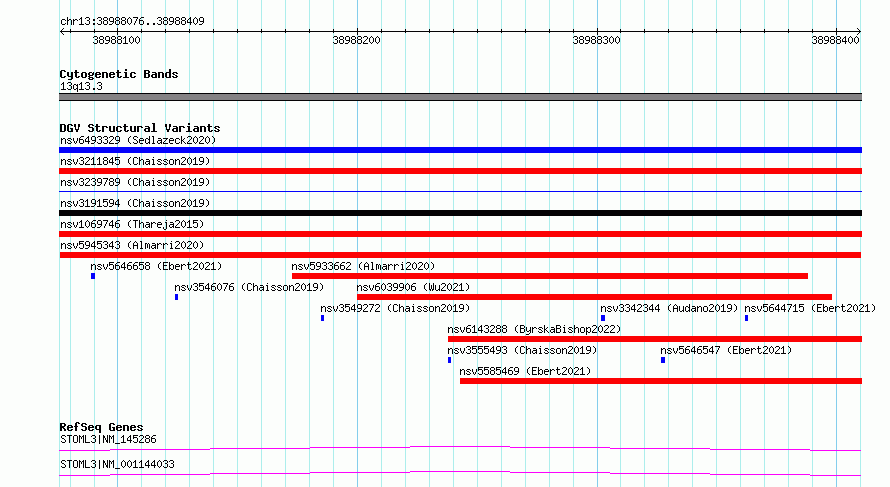Viewport: 890px width, 487px height.
Task: Click the chr13:38988076..38988409 coordinate text
Action: coord(132,21)
